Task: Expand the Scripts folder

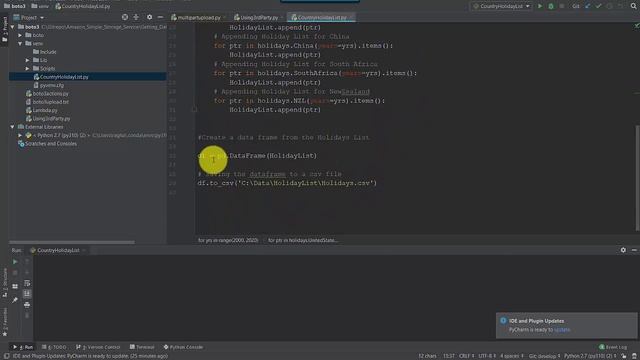Action: point(28,69)
